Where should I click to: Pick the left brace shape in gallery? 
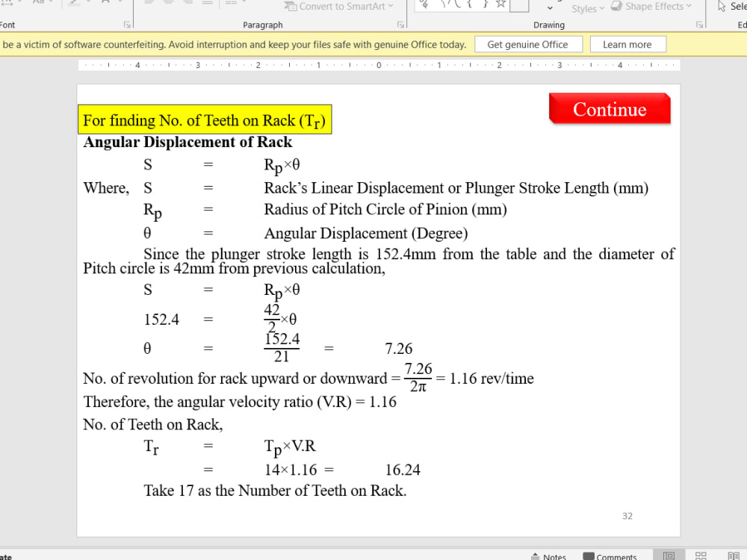pos(469,4)
